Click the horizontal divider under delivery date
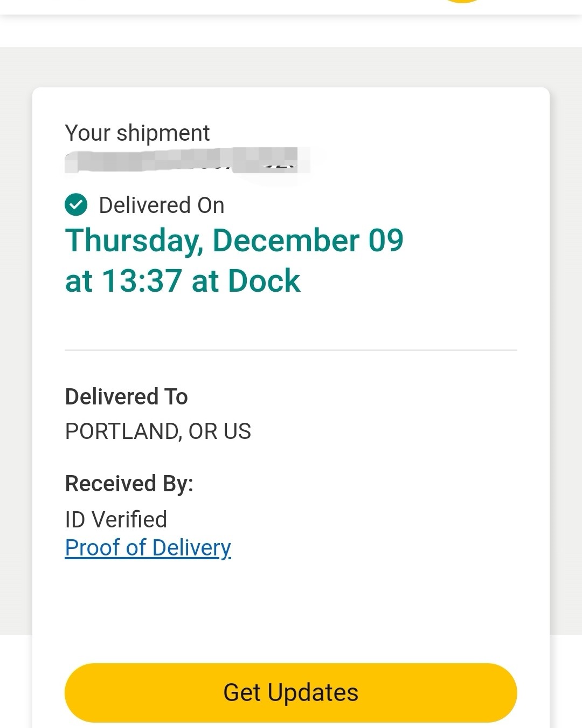The width and height of the screenshot is (582, 728). click(x=291, y=351)
